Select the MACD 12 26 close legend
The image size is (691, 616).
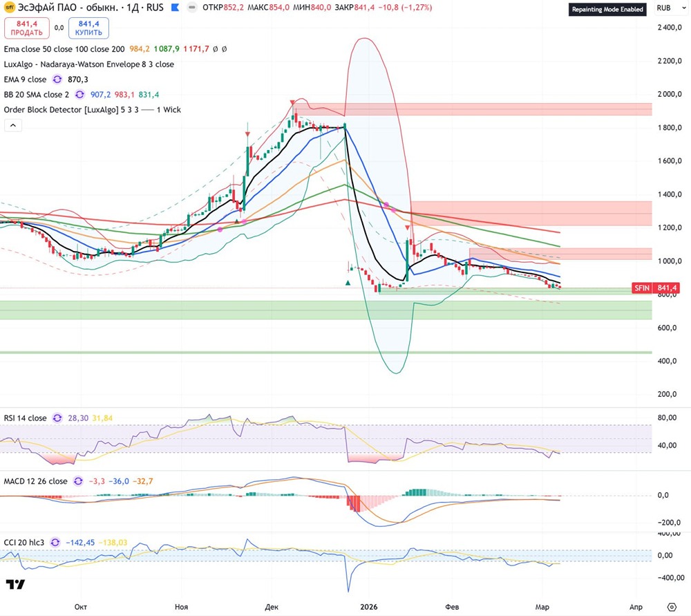36,481
